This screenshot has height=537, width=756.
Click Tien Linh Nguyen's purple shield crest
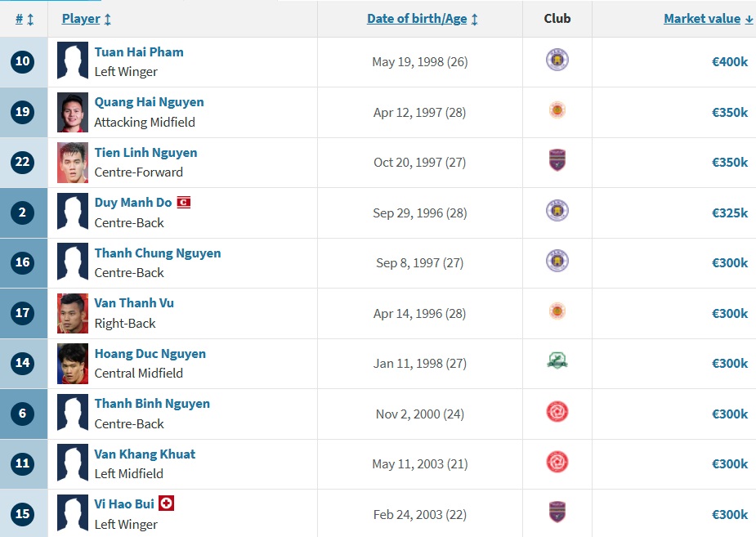[x=557, y=160]
